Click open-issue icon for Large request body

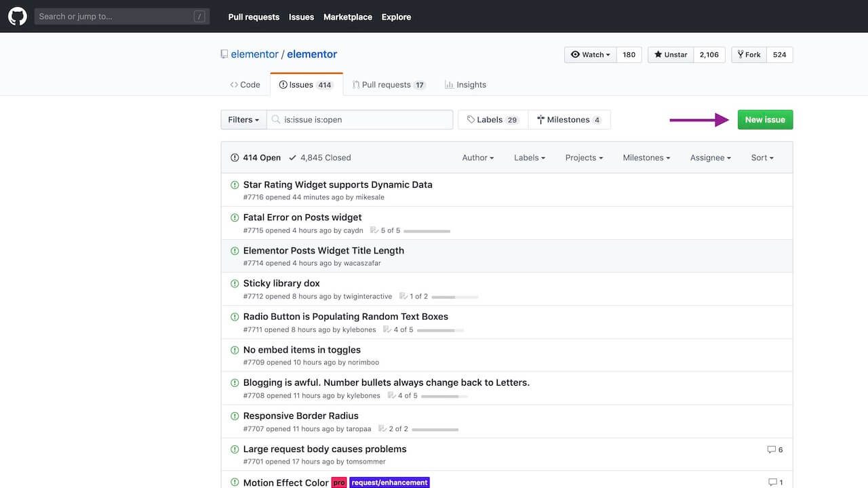(235, 449)
